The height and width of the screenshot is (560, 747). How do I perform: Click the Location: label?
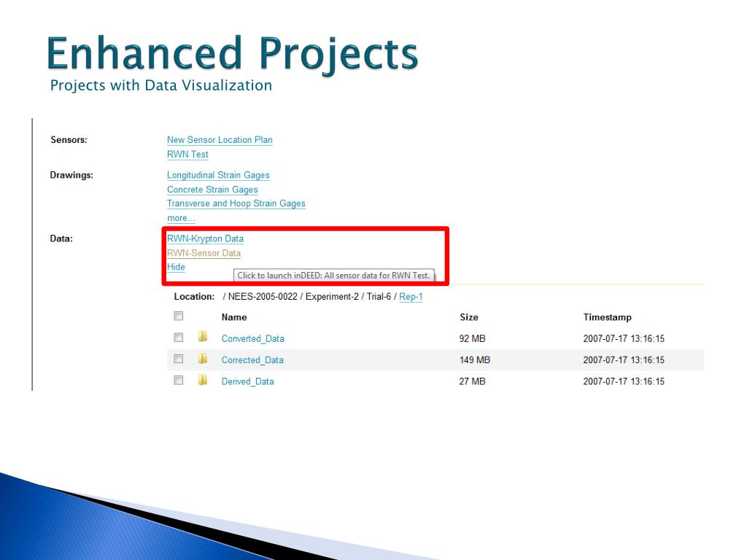click(x=194, y=297)
